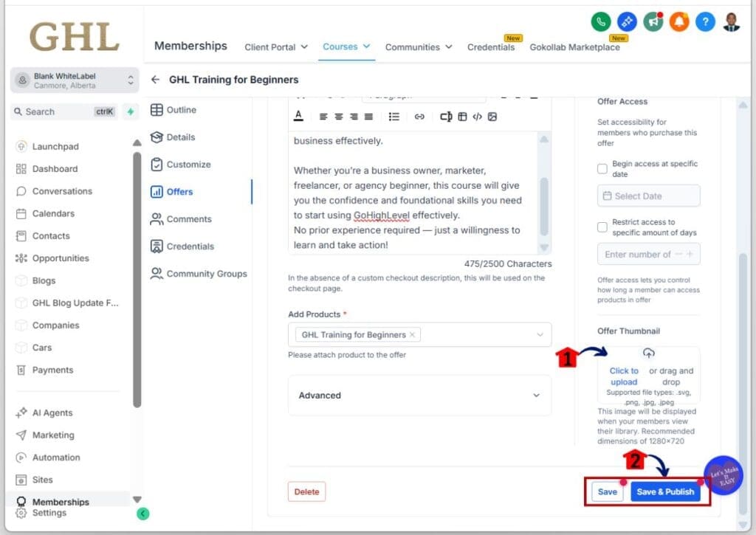Click the insert link icon in toolbar
The image size is (756, 535).
click(x=419, y=116)
